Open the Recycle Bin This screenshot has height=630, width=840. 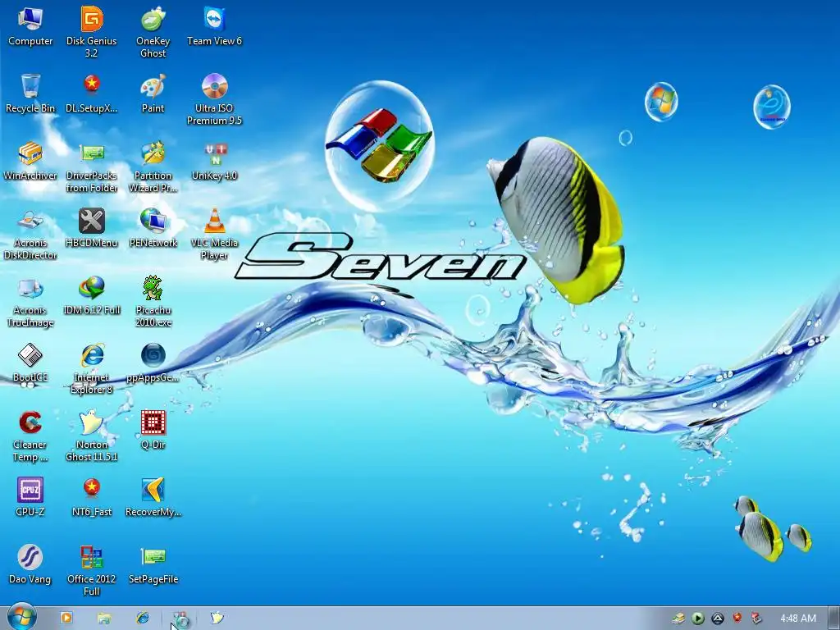(x=30, y=94)
